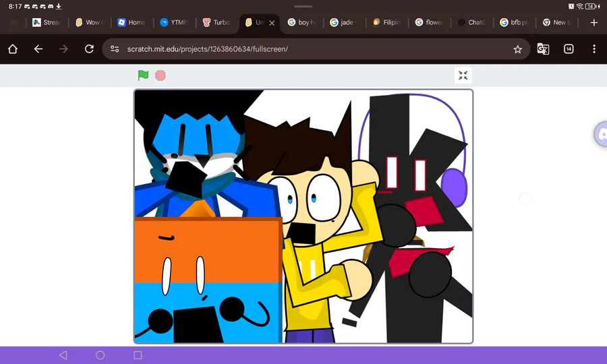Open the Google Translate icon
Viewport: 607px width, 364px height.
click(x=543, y=49)
